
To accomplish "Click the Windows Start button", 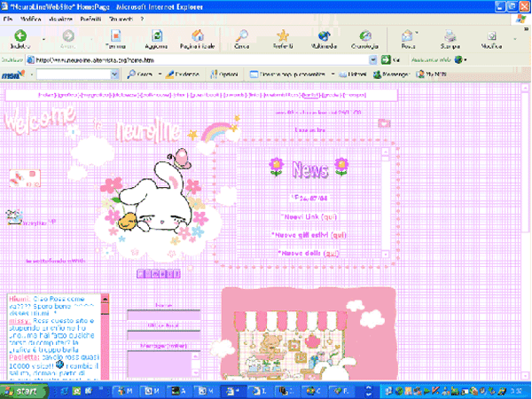I will [x=24, y=391].
